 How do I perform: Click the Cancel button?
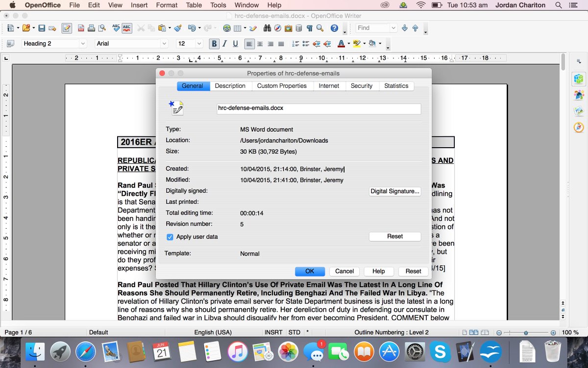point(344,271)
